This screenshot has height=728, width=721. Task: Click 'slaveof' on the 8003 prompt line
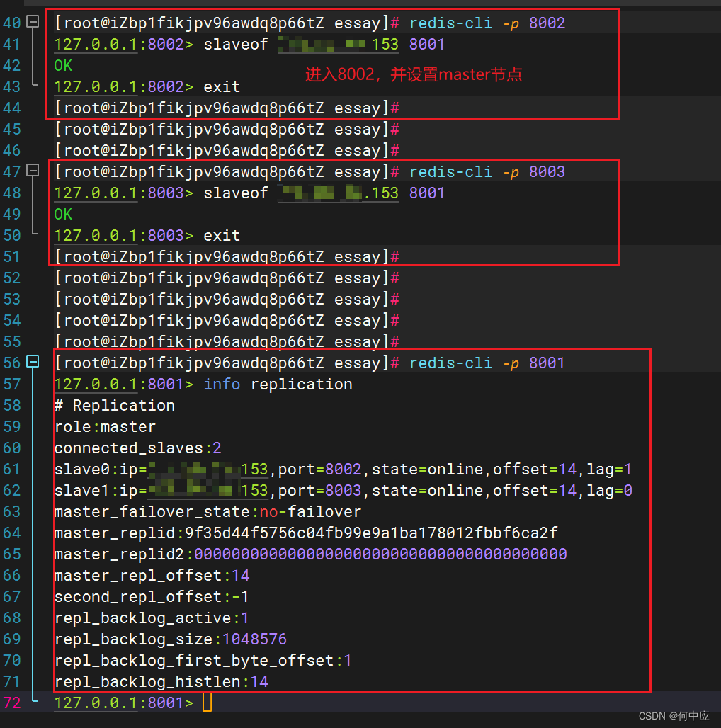[236, 193]
